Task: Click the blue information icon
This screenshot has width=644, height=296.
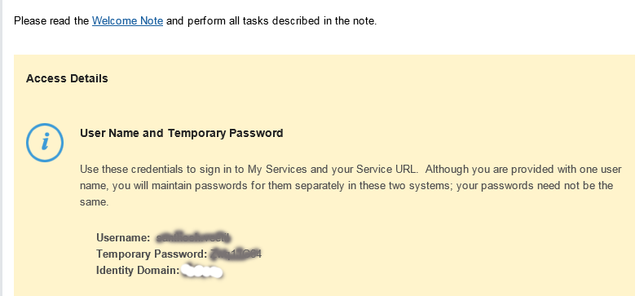Action: click(45, 143)
